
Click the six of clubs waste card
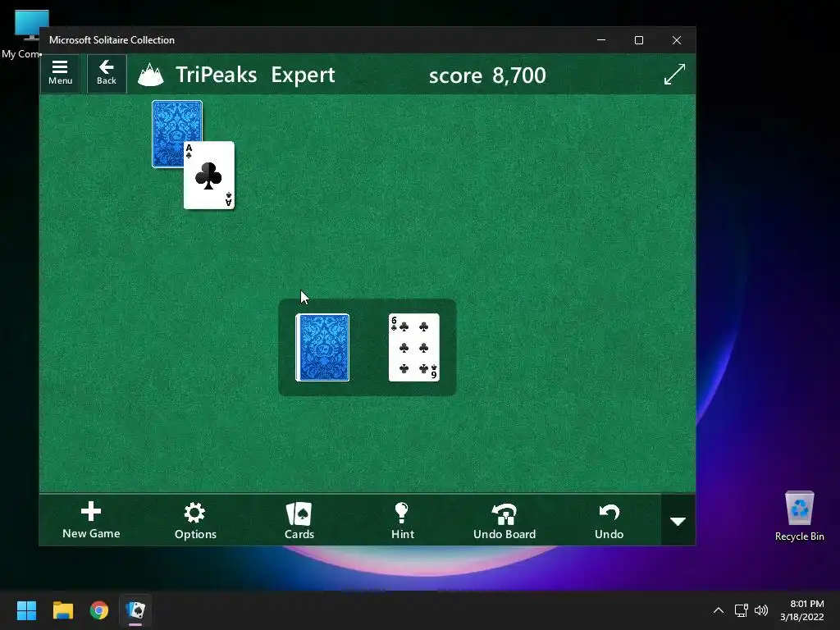point(414,348)
